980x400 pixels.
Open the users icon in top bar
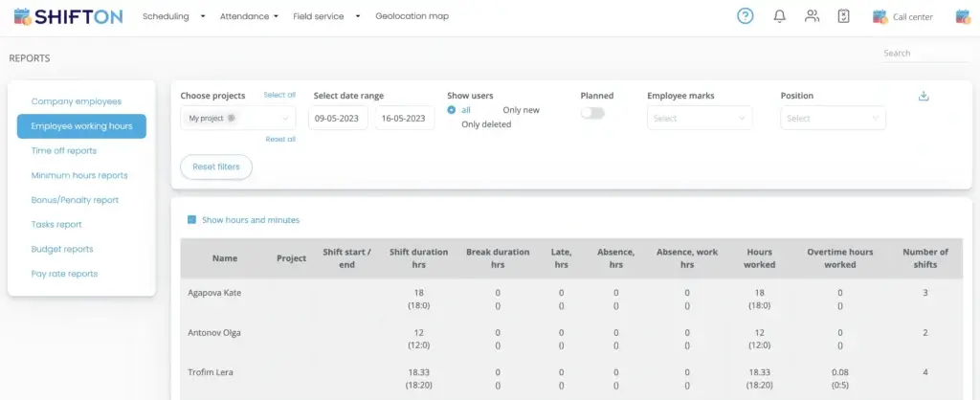point(812,16)
